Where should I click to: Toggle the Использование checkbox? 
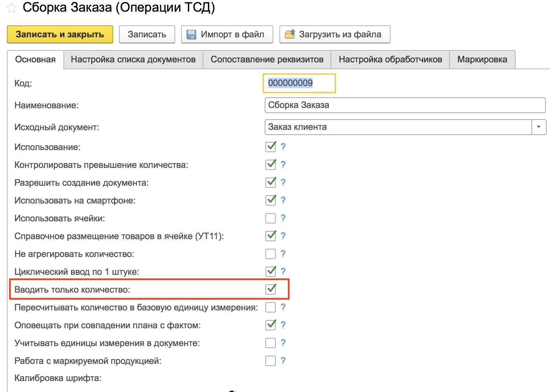271,147
